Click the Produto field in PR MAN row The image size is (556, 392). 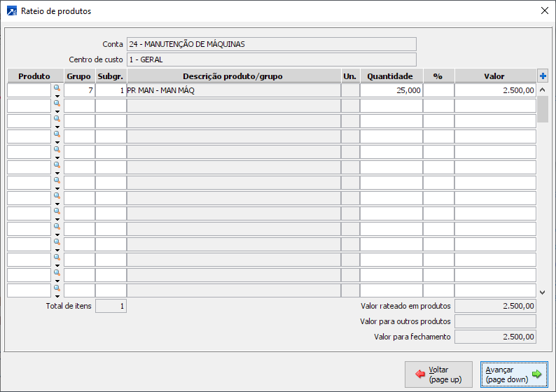(29, 90)
